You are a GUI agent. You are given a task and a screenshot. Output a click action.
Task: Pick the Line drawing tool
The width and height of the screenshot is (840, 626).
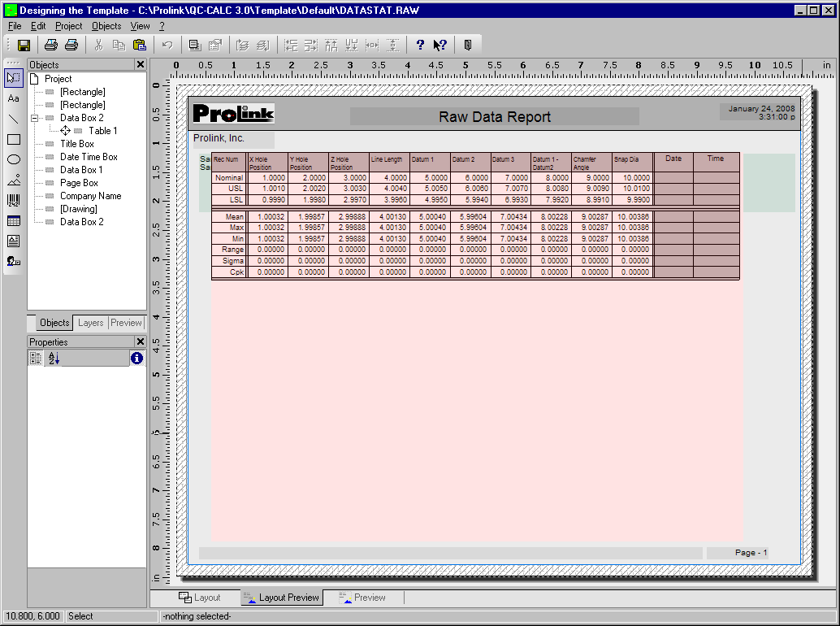[13, 119]
